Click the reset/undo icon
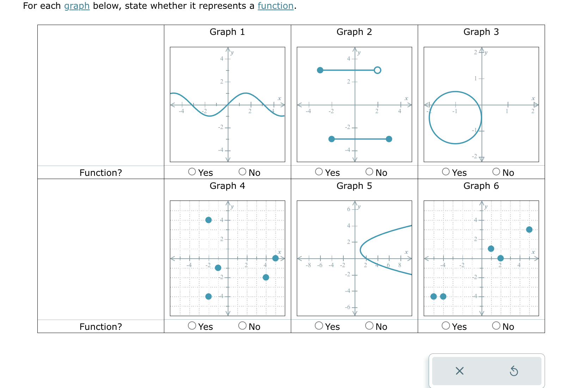Image resolution: width=588 pixels, height=388 pixels. click(x=514, y=371)
